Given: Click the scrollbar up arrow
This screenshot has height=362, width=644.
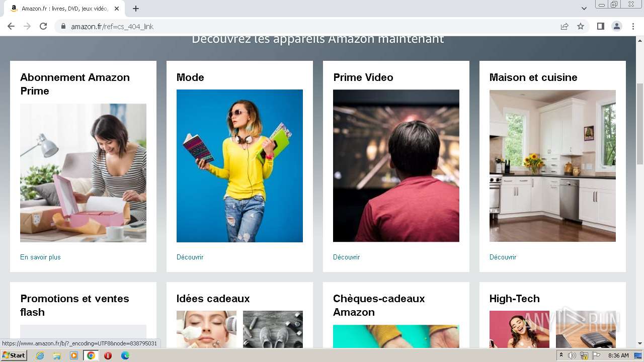Looking at the screenshot, I should pos(640,40).
